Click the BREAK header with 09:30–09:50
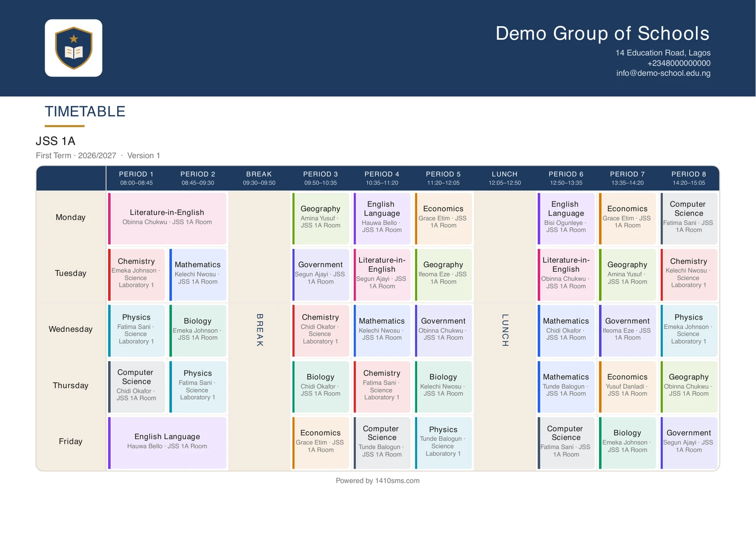Viewport: 756px width, 534px height. coord(259,178)
